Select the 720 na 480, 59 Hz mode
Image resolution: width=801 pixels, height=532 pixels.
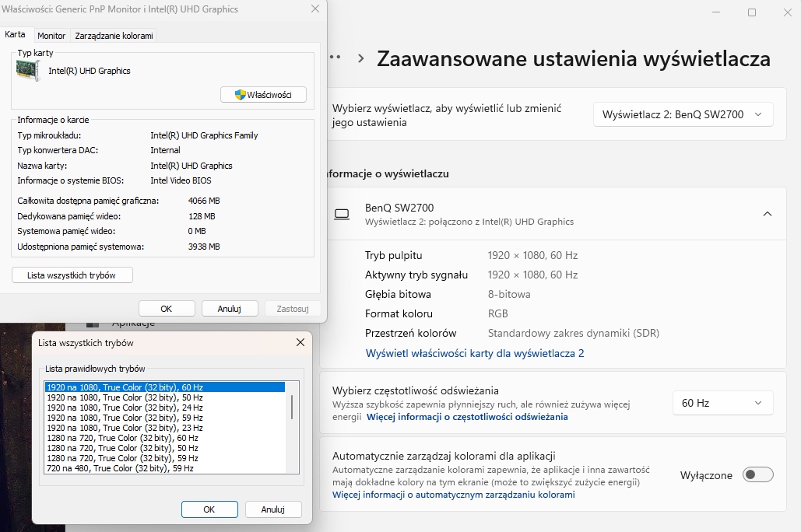[120, 468]
